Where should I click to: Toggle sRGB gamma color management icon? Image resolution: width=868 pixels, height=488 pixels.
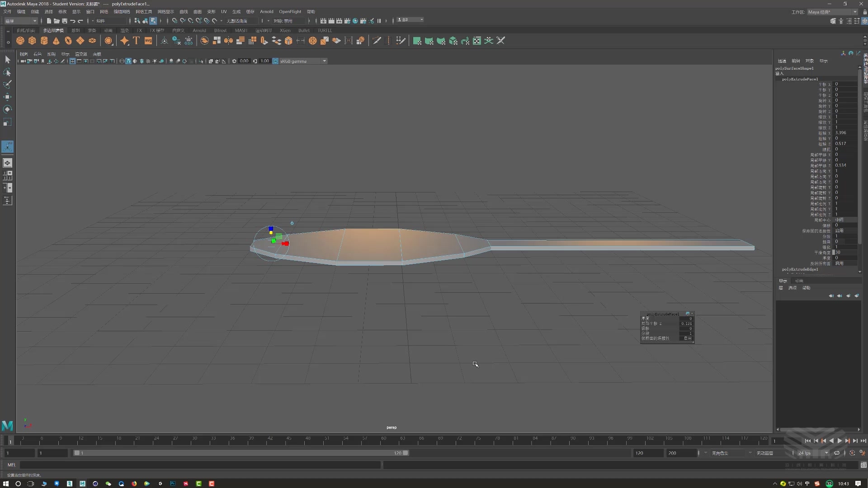coord(275,61)
